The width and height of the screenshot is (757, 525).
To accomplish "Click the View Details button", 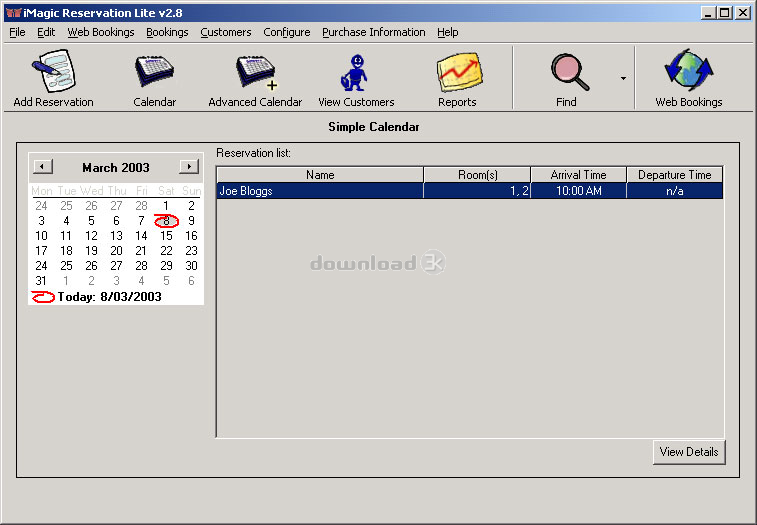I will coord(689,452).
